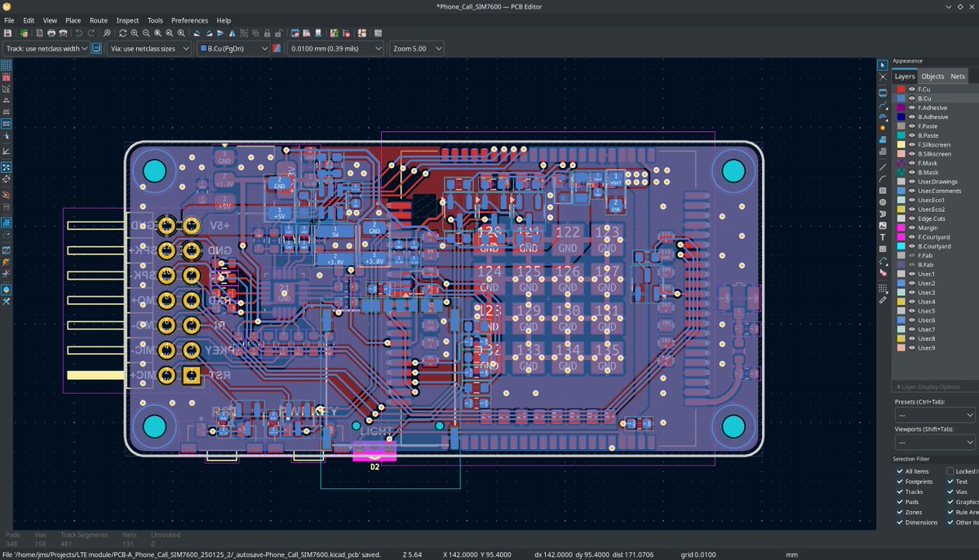Pick the Measure distance tool
The image size is (979, 560).
point(883,301)
